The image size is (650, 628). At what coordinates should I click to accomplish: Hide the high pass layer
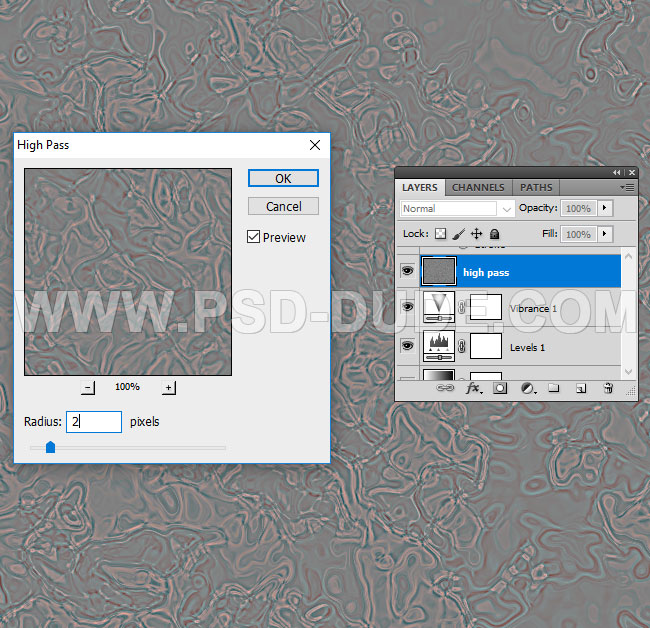coord(407,271)
